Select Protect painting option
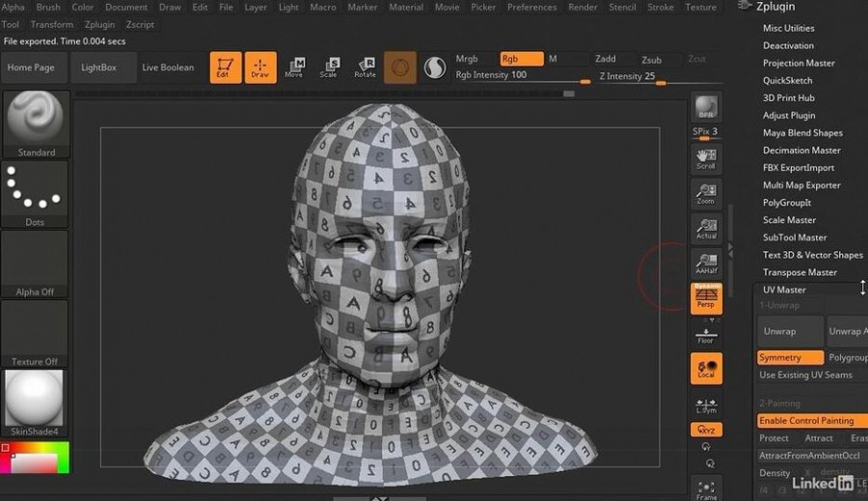 point(773,438)
